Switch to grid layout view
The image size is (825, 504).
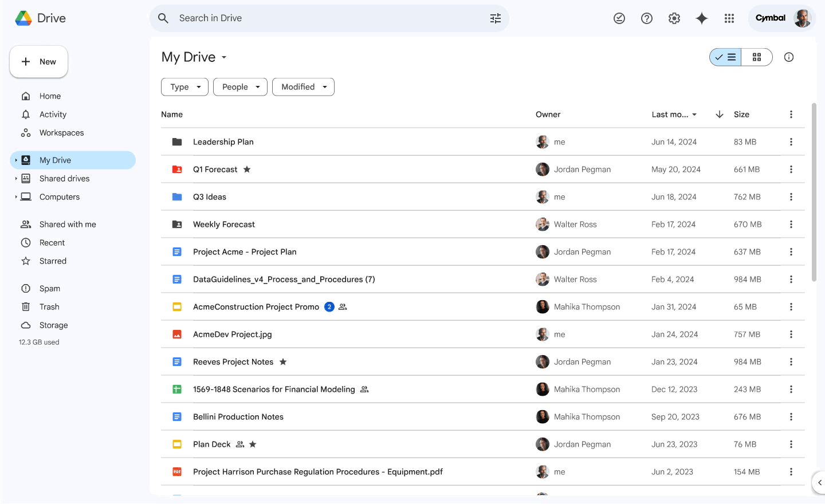coord(757,57)
